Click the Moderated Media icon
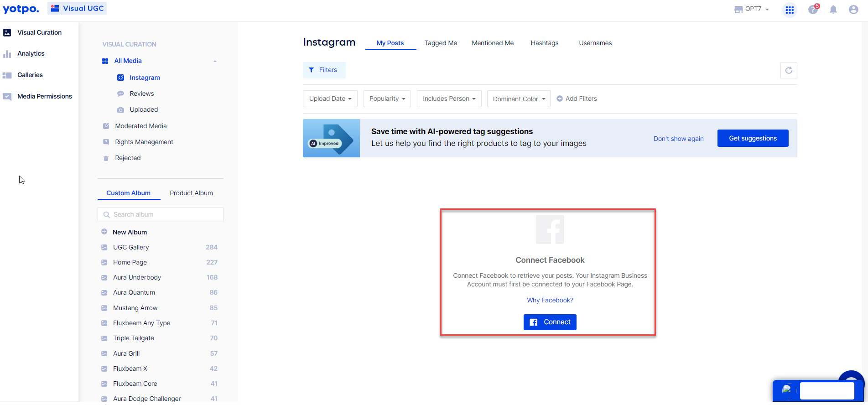This screenshot has height=405, width=868. point(106,126)
